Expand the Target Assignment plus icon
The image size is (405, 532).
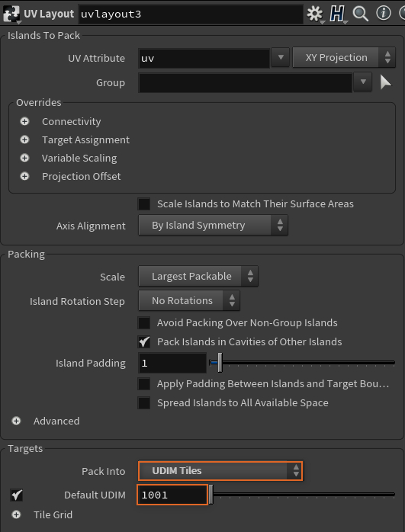tap(24, 139)
